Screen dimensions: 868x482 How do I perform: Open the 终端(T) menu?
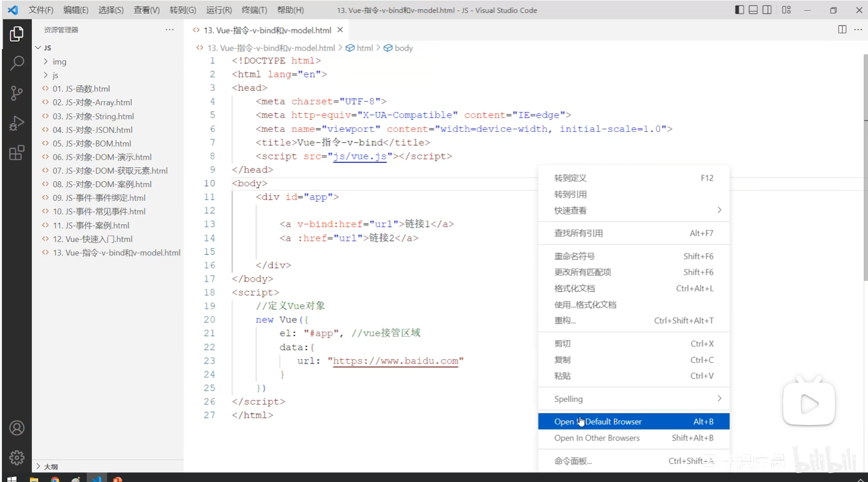(254, 10)
